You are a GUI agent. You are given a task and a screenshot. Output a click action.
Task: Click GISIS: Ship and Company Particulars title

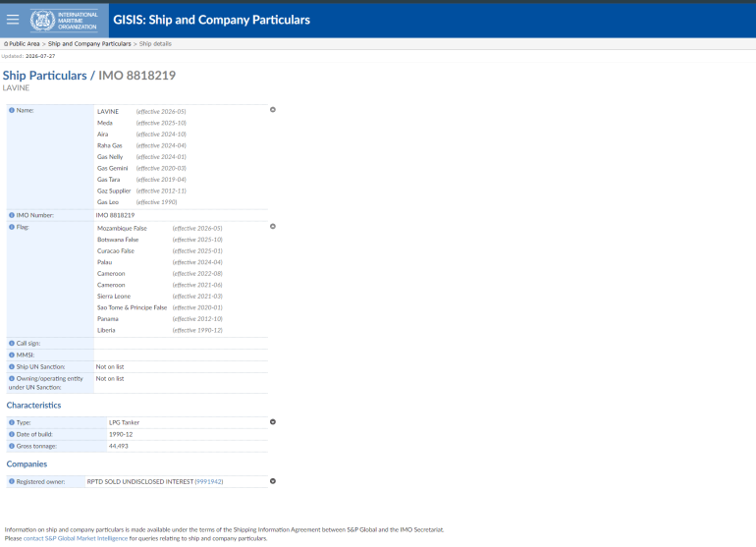(x=212, y=20)
